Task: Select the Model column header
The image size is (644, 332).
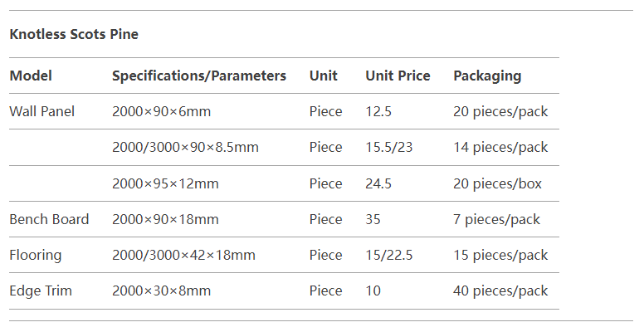Action: [31, 76]
